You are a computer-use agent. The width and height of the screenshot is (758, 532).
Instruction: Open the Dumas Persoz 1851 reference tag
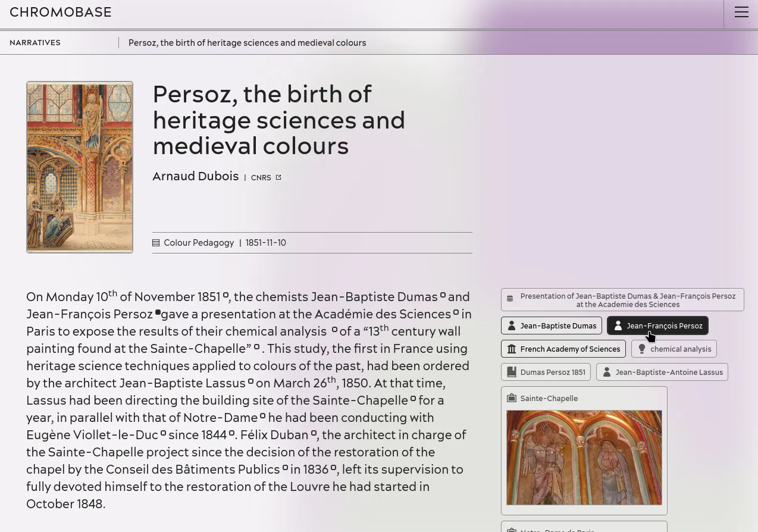[x=546, y=373]
